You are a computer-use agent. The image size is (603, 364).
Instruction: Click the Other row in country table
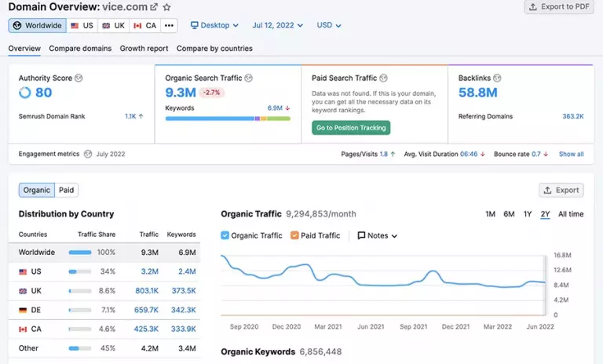[104, 348]
